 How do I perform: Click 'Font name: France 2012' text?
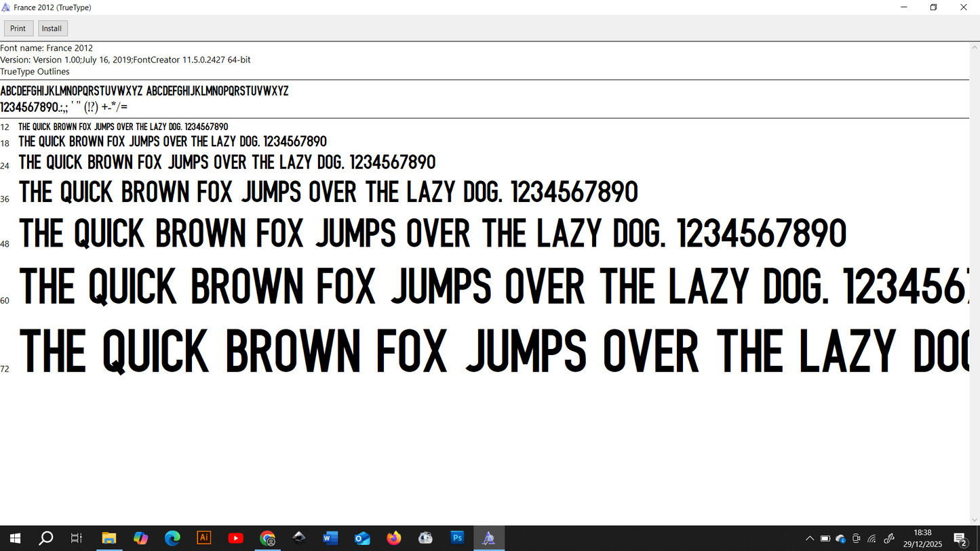(x=47, y=48)
